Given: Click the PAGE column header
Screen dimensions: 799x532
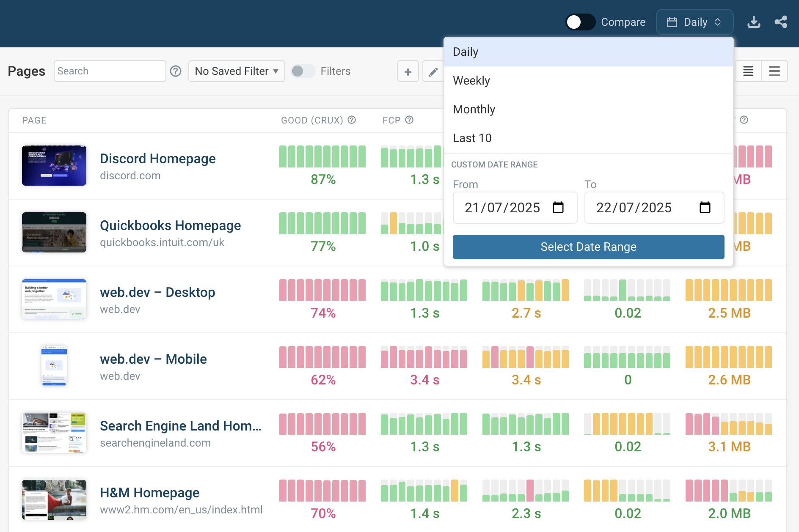Looking at the screenshot, I should 34,120.
